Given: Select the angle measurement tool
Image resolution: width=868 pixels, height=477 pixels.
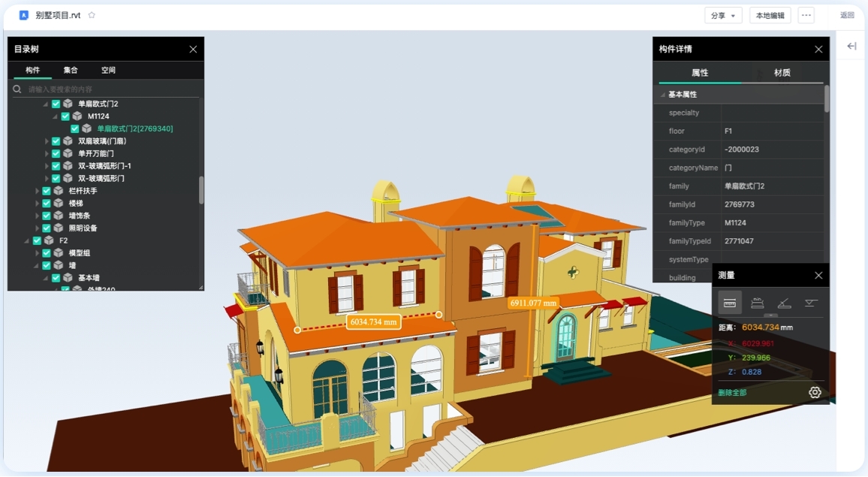Looking at the screenshot, I should pyautogui.click(x=784, y=303).
